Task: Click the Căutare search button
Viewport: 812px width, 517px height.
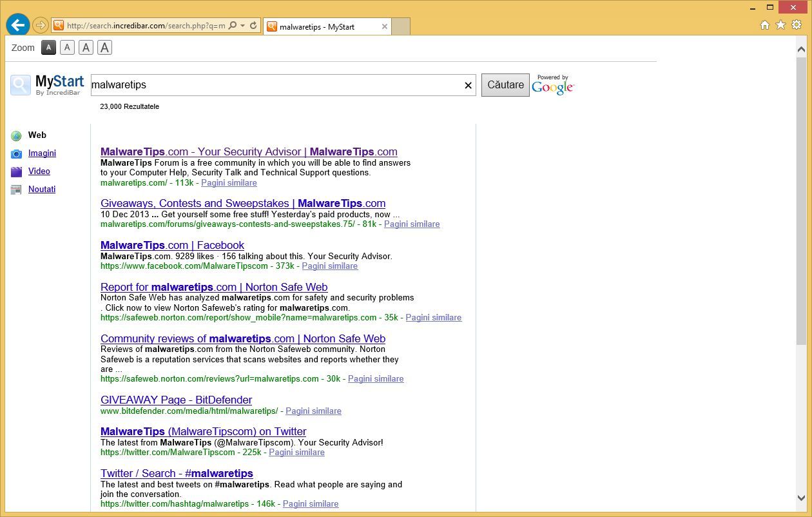Action: 506,85
